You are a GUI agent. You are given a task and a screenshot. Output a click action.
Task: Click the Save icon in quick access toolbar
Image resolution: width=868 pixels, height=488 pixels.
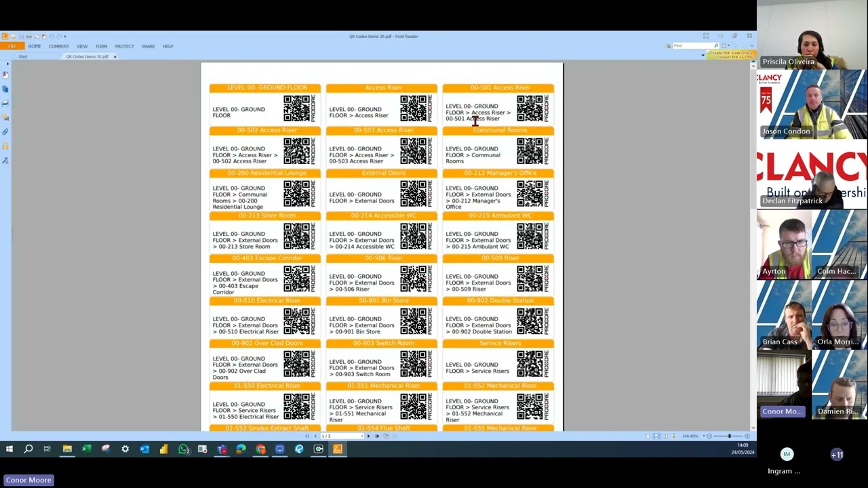click(22, 37)
